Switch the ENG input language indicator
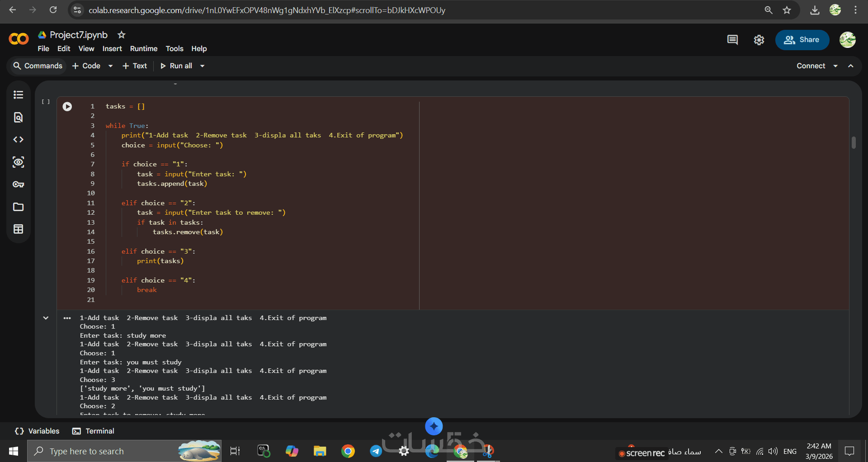This screenshot has width=868, height=462. click(x=790, y=451)
